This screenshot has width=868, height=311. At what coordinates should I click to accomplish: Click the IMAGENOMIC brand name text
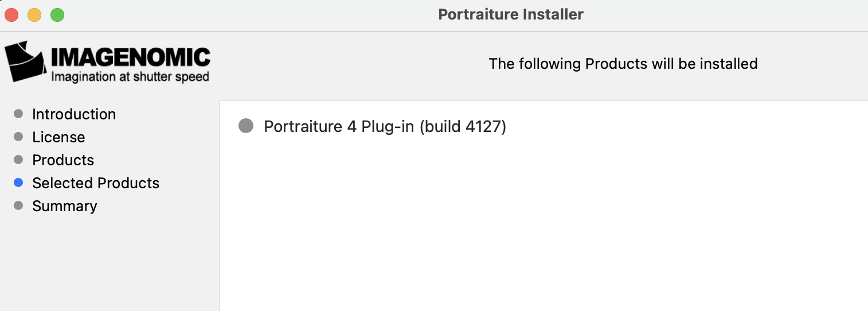pyautogui.click(x=131, y=57)
